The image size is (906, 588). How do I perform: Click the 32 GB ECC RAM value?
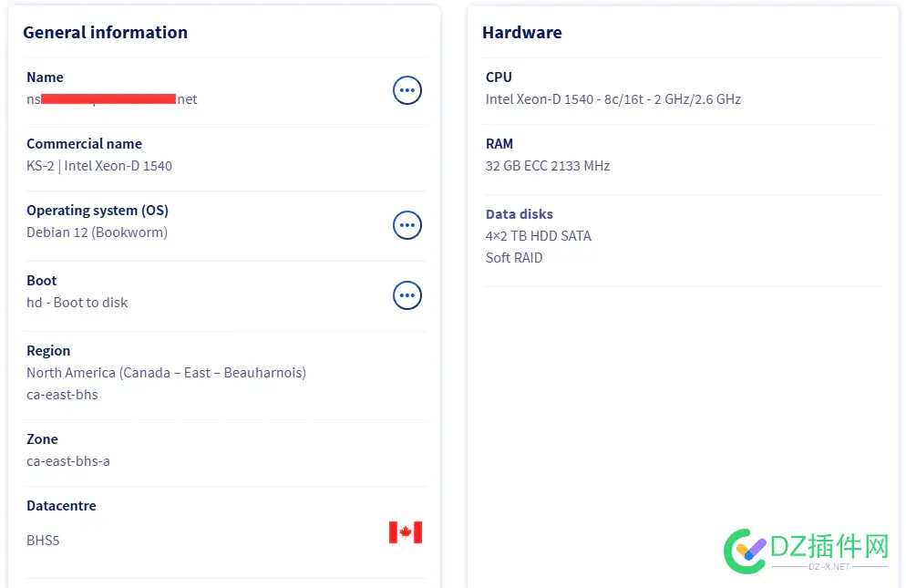tap(548, 166)
